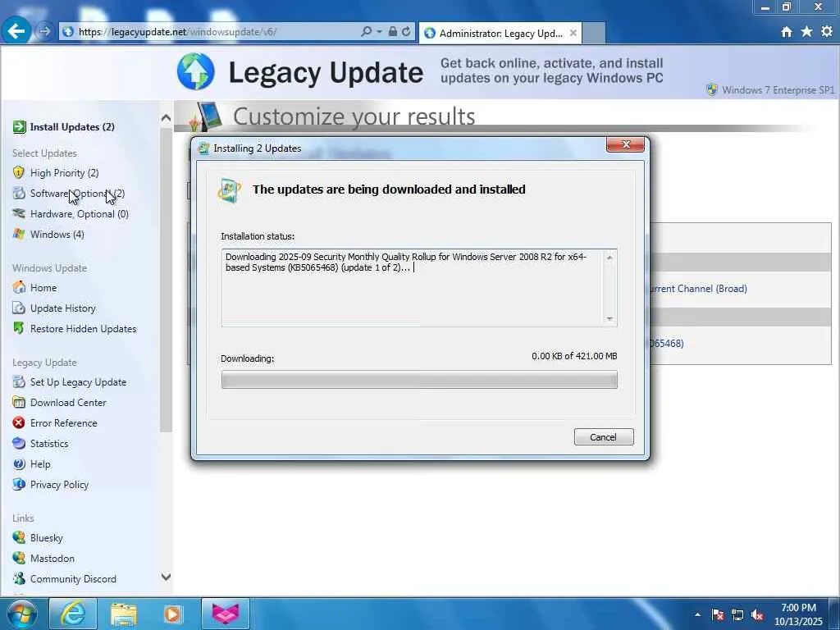The width and height of the screenshot is (840, 630).
Task: Open Internet Explorer from the taskbar
Action: coord(73,614)
